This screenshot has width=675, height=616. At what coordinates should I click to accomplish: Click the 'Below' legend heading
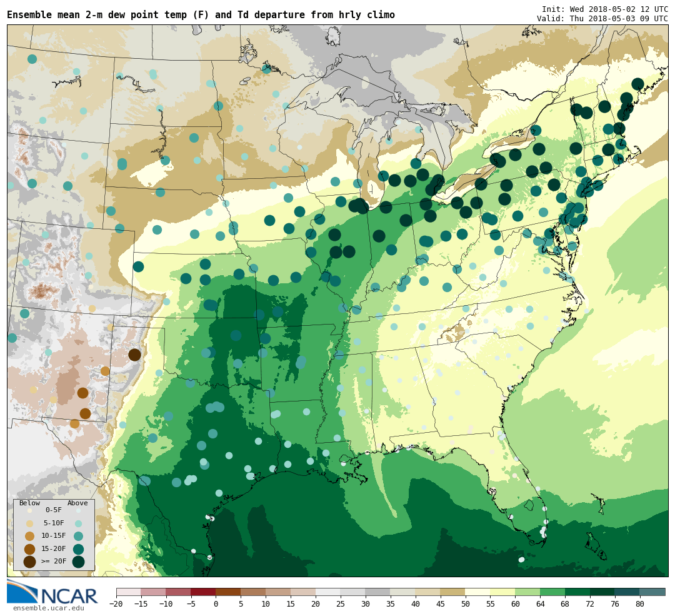pos(29,503)
